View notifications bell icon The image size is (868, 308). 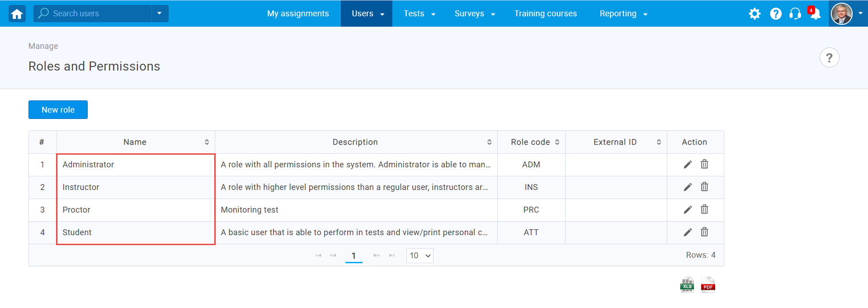pos(815,13)
